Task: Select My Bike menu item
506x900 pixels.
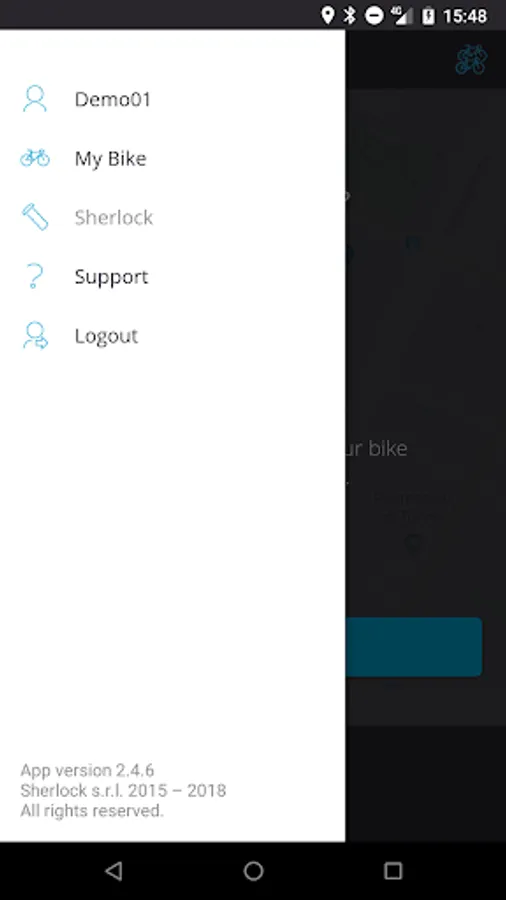Action: 173,158
